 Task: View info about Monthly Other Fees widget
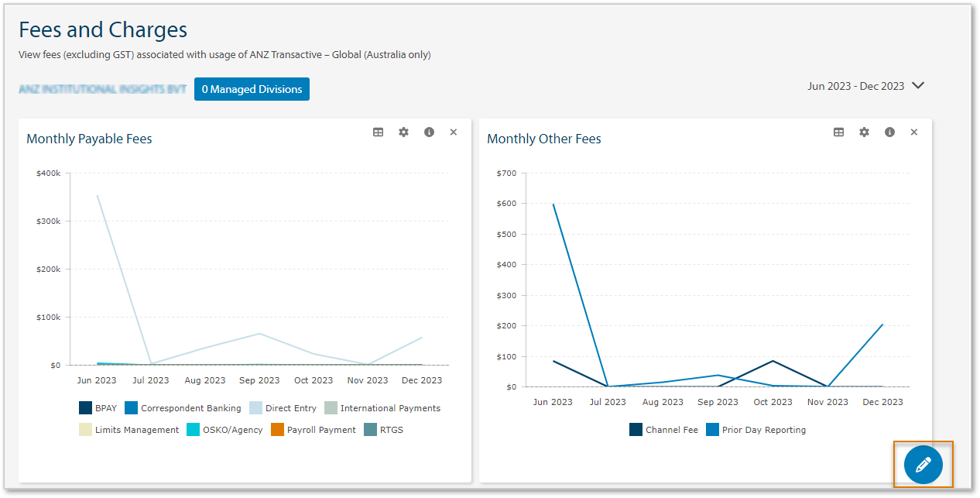[889, 132]
